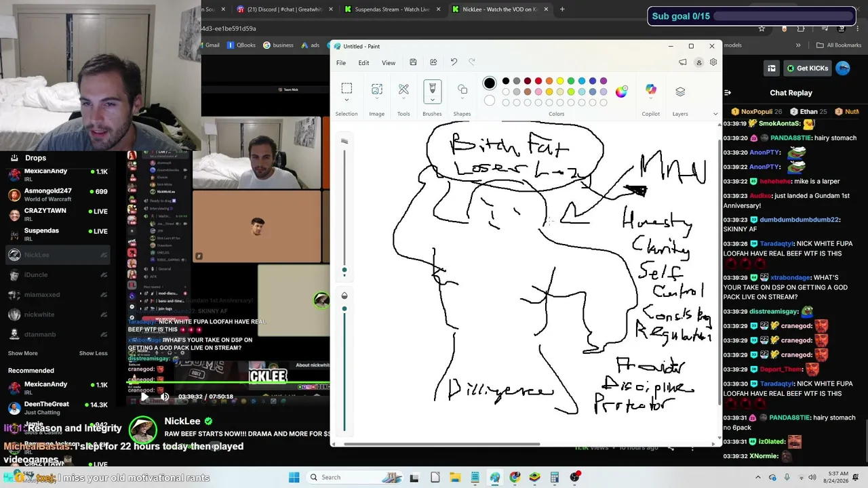The image size is (868, 488).
Task: Show hidden system tray icons
Action: point(758,477)
